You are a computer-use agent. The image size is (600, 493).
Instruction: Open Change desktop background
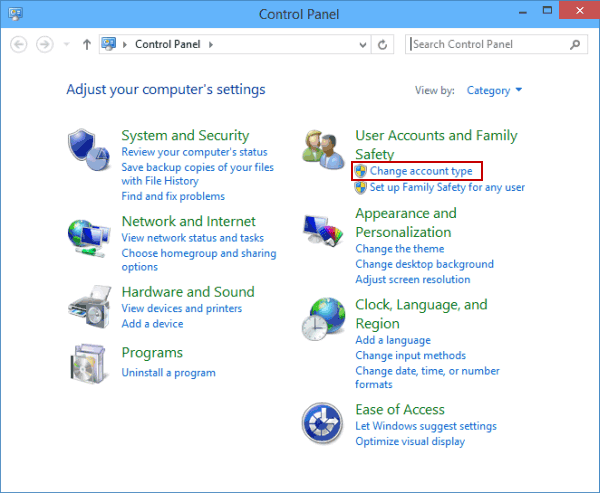click(424, 264)
